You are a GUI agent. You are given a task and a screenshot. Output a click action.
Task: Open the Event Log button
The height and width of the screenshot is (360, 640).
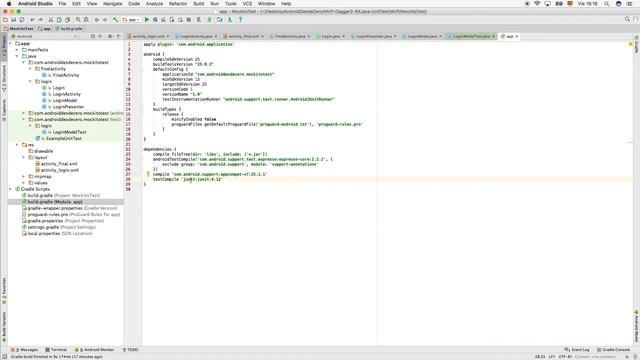tap(577, 350)
